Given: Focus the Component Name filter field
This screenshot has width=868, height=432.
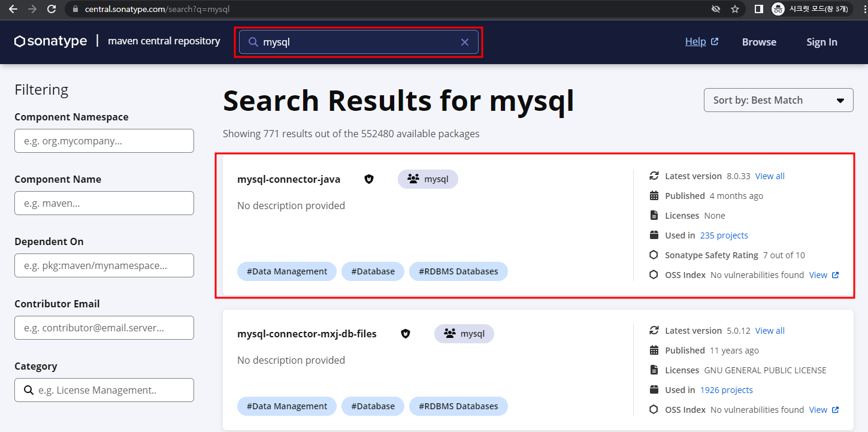Looking at the screenshot, I should [104, 203].
